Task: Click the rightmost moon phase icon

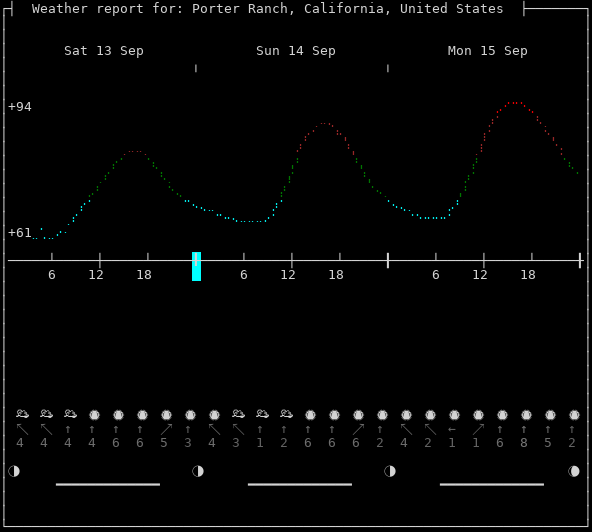Action: (574, 471)
